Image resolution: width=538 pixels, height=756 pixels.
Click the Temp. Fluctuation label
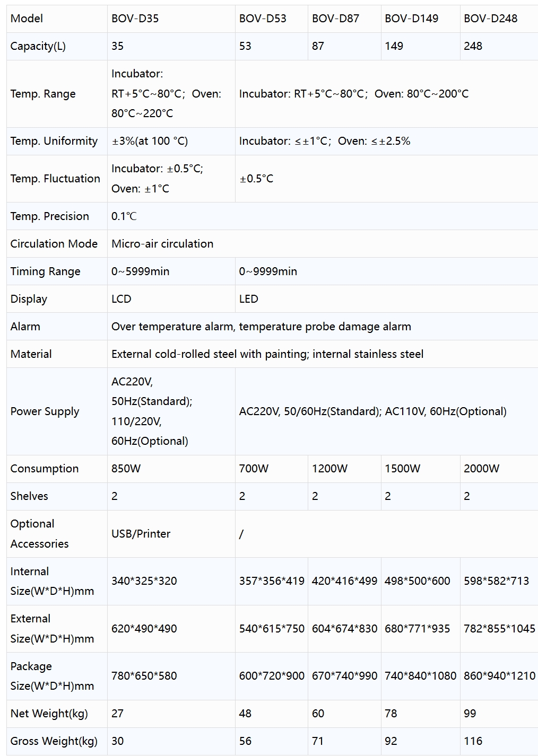click(x=55, y=179)
